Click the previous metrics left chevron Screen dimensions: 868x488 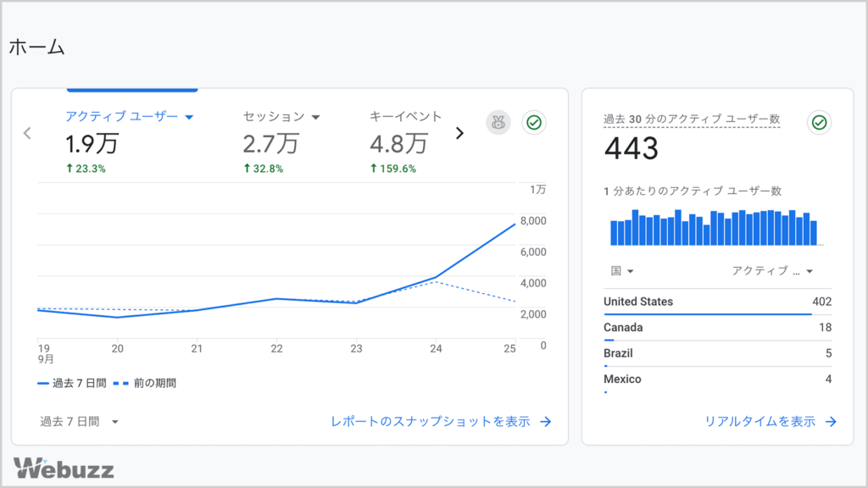coord(27,133)
